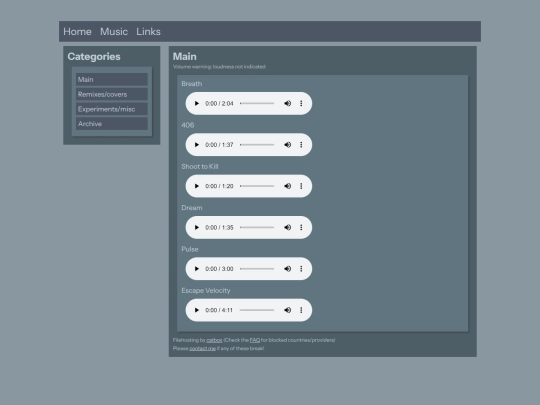Click the Breath track title
This screenshot has height=405, width=540.
tap(191, 84)
